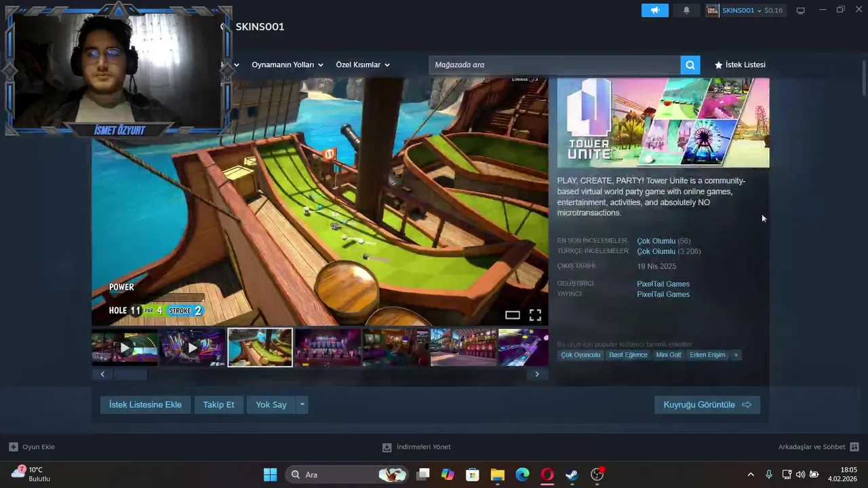This screenshot has height=488, width=868.
Task: Open Copilot from the taskbar
Action: [x=448, y=474]
